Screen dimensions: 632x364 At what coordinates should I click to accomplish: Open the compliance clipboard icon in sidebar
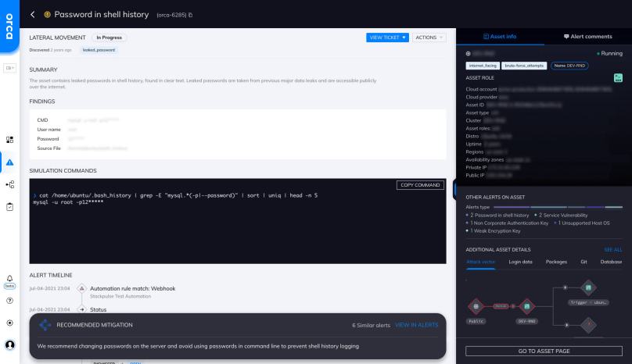[x=9, y=207]
